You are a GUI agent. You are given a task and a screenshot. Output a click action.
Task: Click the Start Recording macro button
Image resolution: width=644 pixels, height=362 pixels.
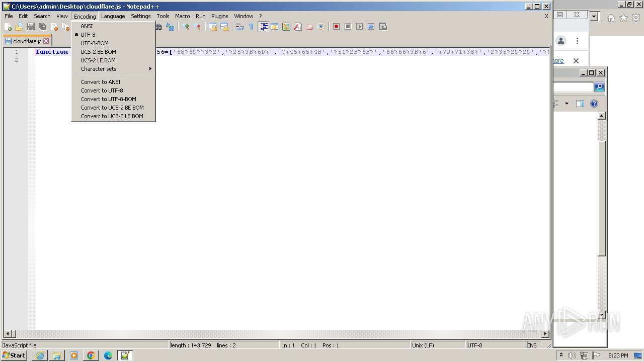pos(337,27)
